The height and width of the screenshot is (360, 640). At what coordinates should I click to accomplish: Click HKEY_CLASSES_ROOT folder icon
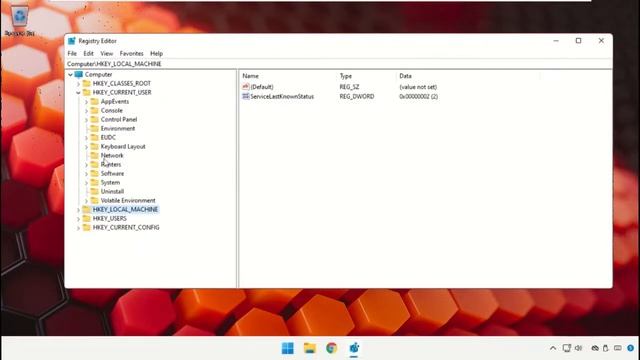(x=87, y=83)
